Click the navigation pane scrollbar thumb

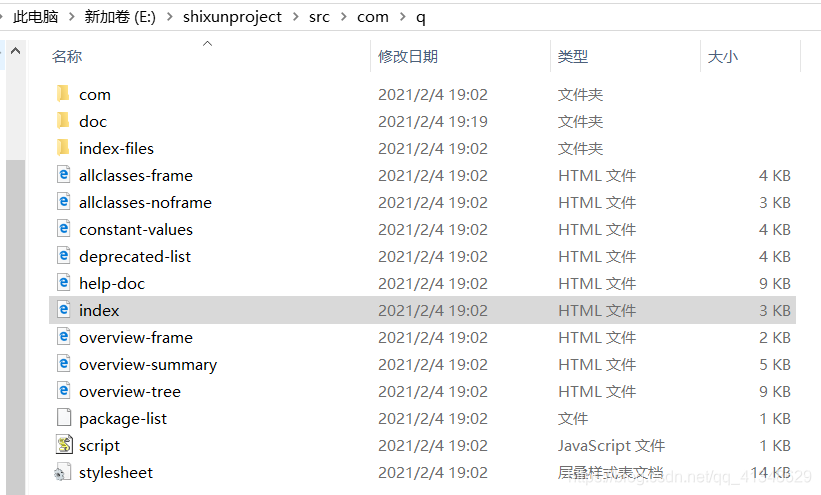click(x=16, y=327)
